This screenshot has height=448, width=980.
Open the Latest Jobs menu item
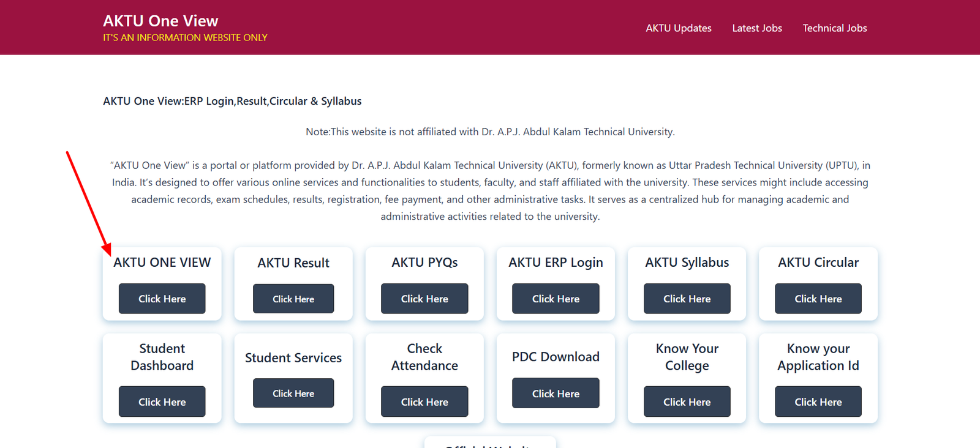pyautogui.click(x=757, y=28)
